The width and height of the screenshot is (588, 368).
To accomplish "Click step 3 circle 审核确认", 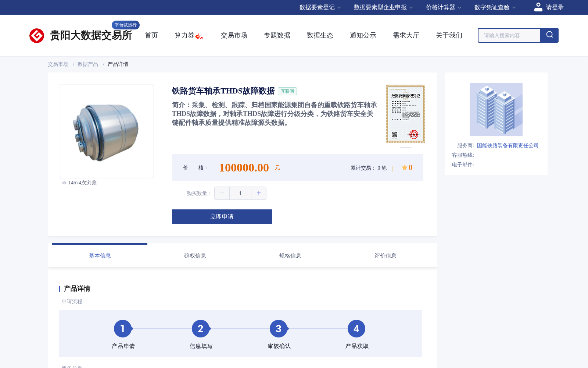I will (279, 329).
